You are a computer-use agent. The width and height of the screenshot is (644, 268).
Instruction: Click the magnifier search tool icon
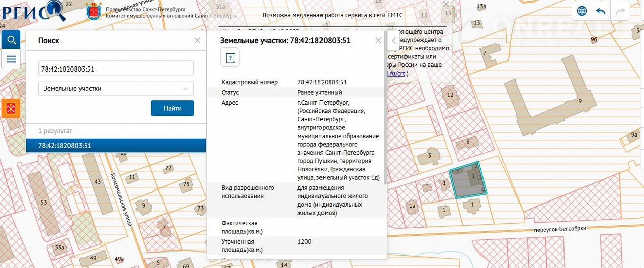tap(11, 39)
